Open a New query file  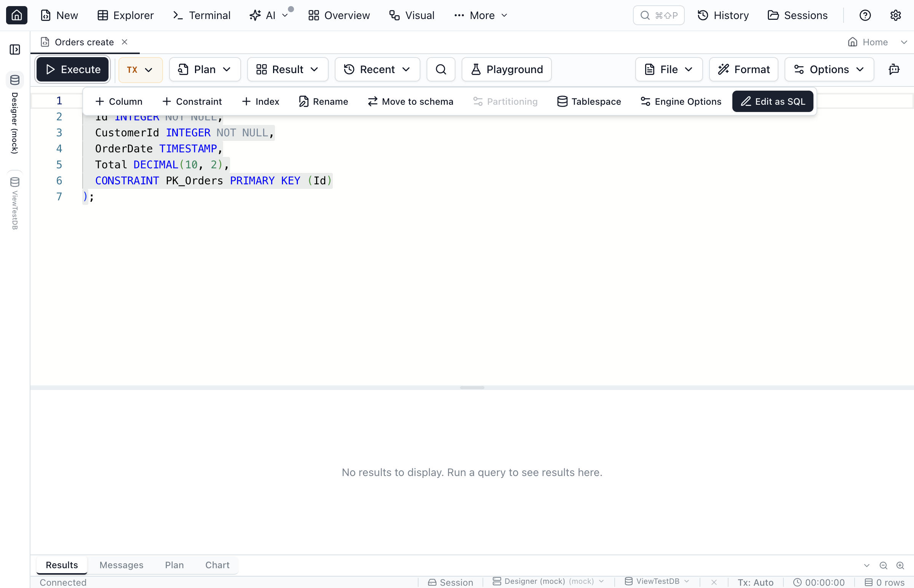click(x=59, y=15)
